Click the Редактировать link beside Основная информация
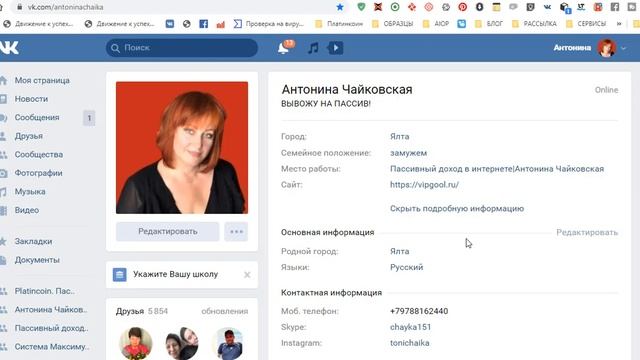The width and height of the screenshot is (640, 360). [x=587, y=233]
